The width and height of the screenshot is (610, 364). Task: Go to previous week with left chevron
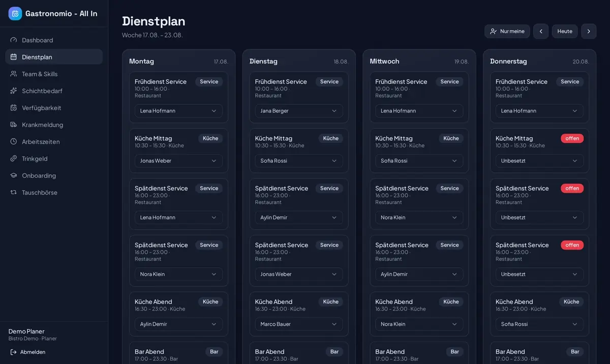coord(541,32)
